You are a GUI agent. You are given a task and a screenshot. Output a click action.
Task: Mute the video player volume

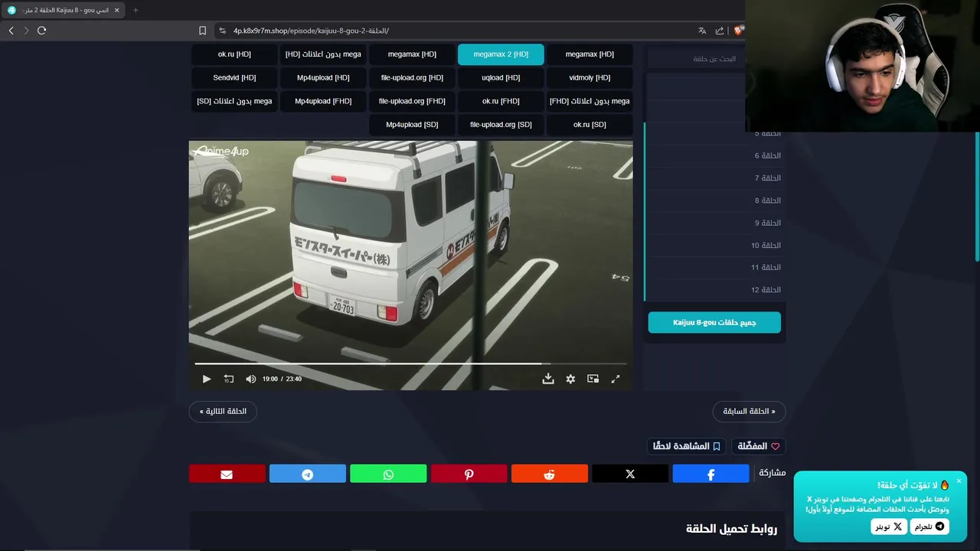[250, 379]
